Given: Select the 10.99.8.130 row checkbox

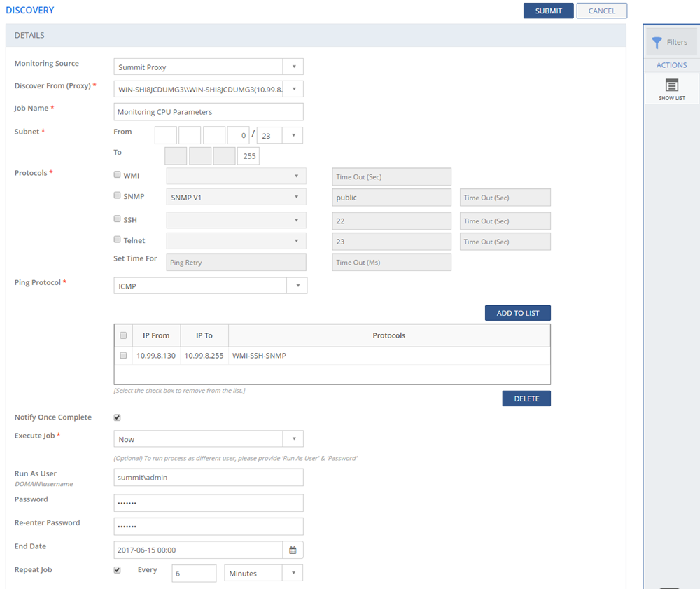Looking at the screenshot, I should [x=123, y=356].
